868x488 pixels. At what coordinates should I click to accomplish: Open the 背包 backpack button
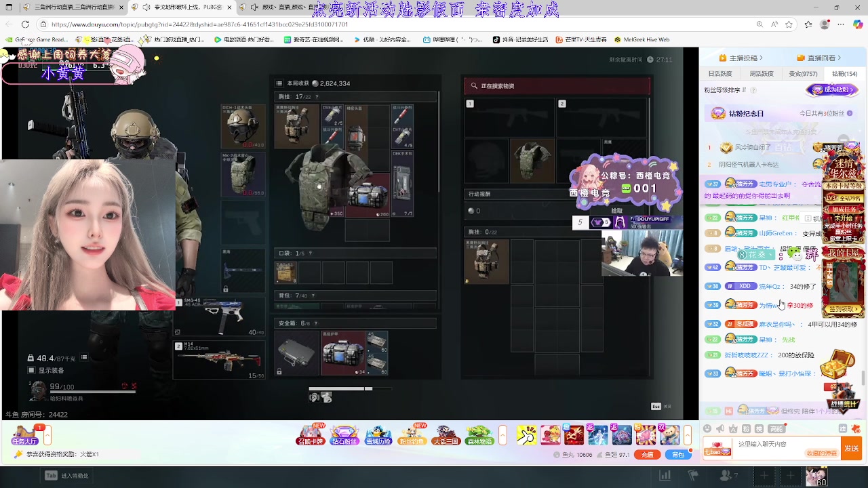pos(677,455)
